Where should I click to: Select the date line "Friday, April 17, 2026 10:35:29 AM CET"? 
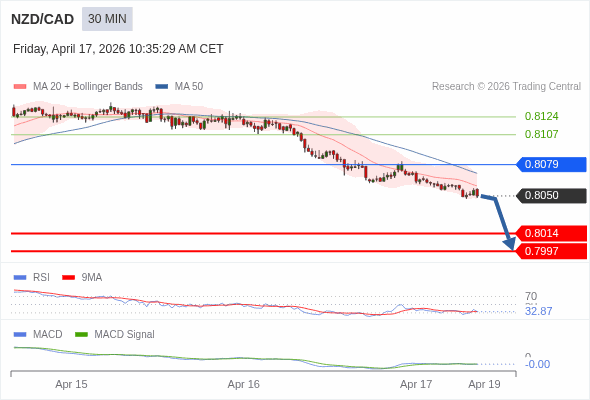click(x=118, y=49)
